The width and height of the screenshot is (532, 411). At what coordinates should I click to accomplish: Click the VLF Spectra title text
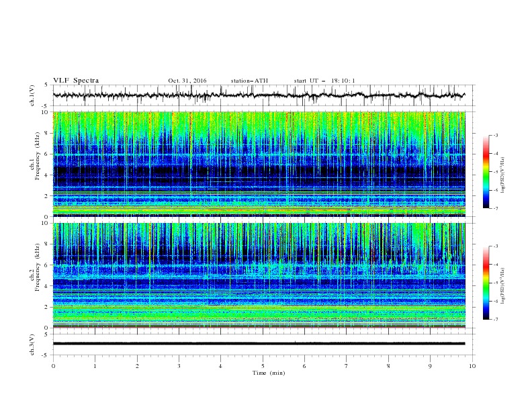tap(76, 81)
